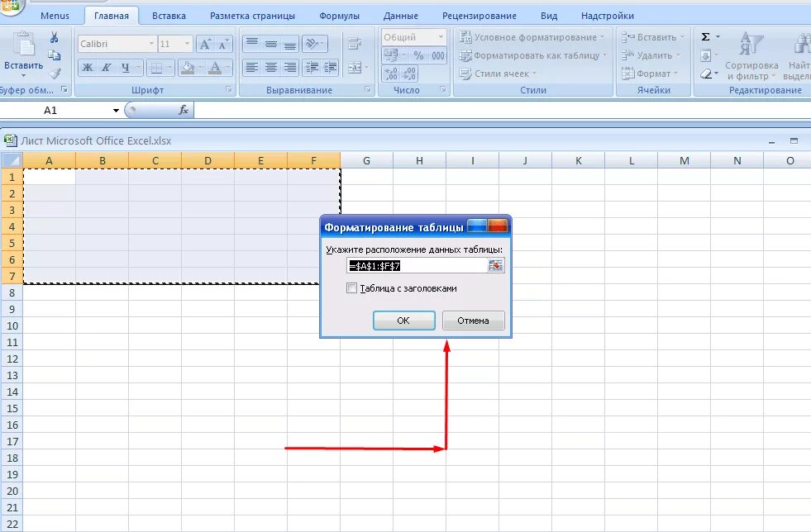Click the Select All corner of the grid

[12, 160]
